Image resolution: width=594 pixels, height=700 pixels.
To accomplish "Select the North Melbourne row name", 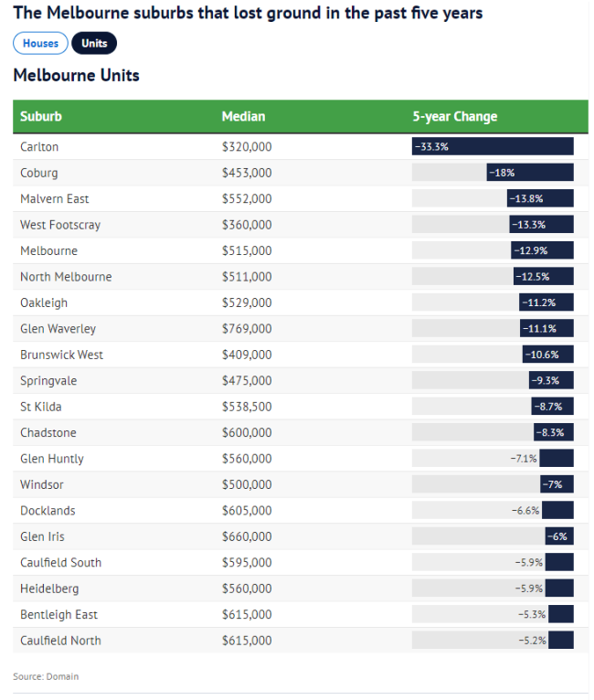I will click(x=66, y=277).
